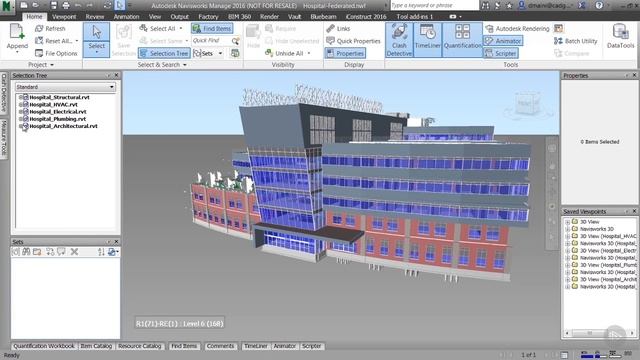This screenshot has width=640, height=360.
Task: Click the Append file icon
Action: (x=17, y=32)
